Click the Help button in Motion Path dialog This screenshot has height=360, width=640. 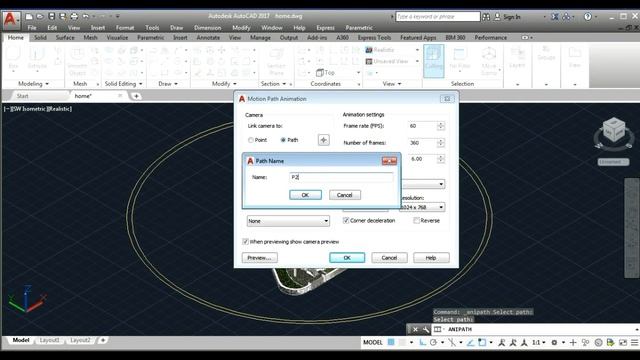point(431,258)
